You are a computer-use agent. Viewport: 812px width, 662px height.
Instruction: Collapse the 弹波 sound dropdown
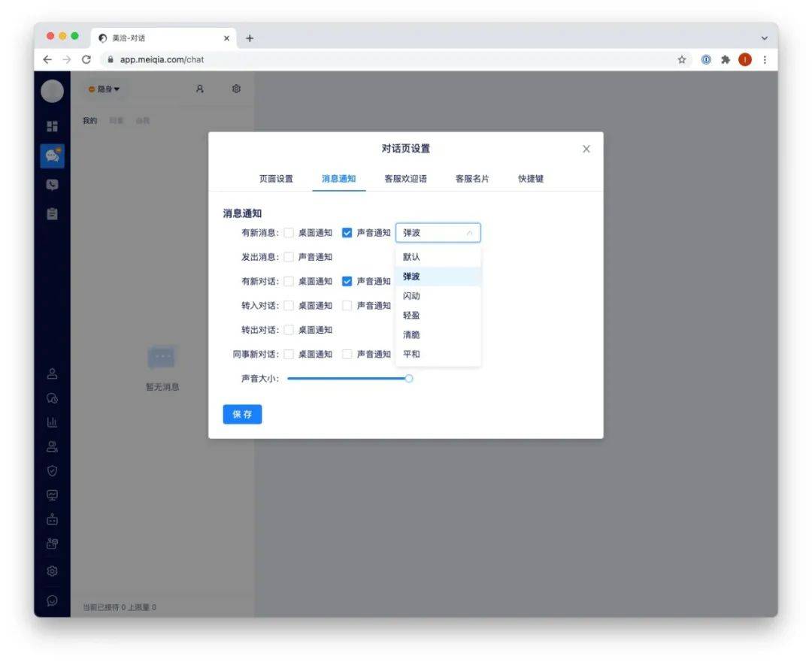click(x=438, y=233)
